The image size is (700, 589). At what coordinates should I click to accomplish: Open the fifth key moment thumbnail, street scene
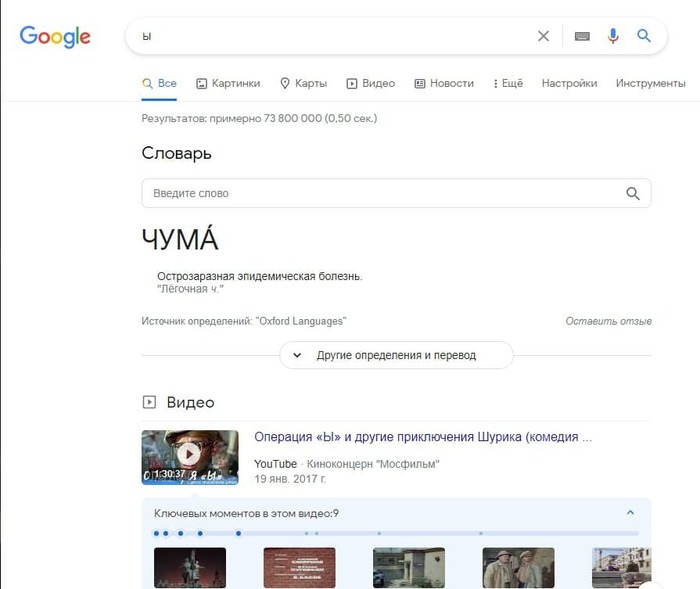[x=621, y=568]
